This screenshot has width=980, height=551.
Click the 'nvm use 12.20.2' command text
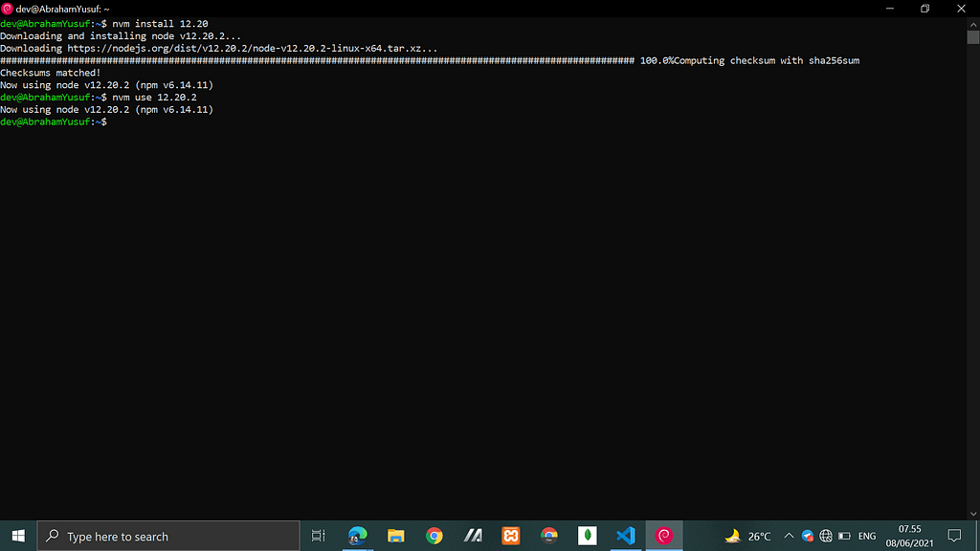coord(154,98)
